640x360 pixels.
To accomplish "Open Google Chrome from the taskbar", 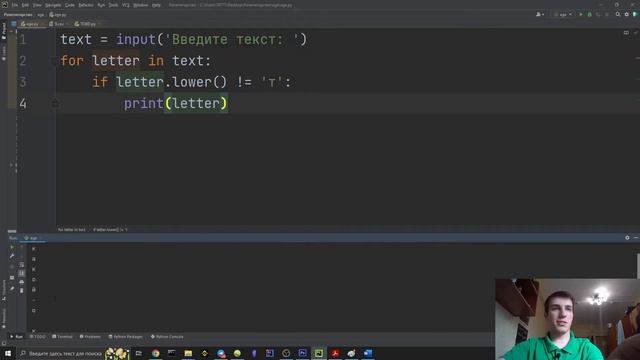I will point(156,353).
